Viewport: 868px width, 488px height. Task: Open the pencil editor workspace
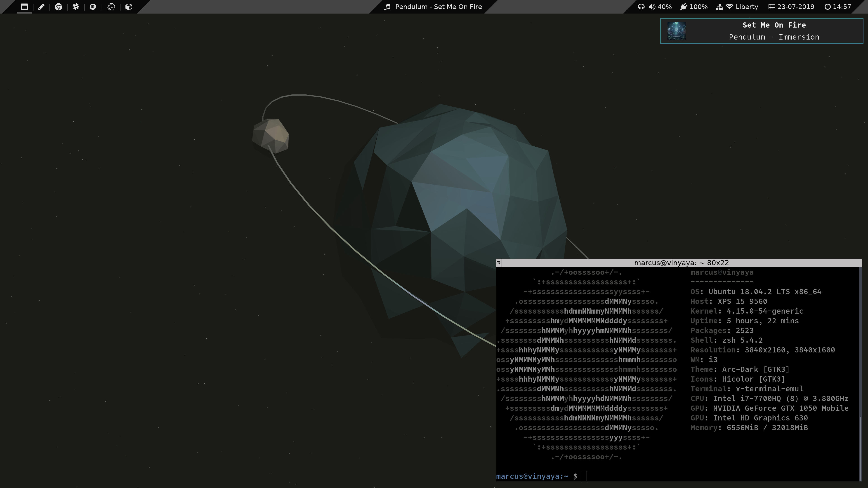click(41, 7)
